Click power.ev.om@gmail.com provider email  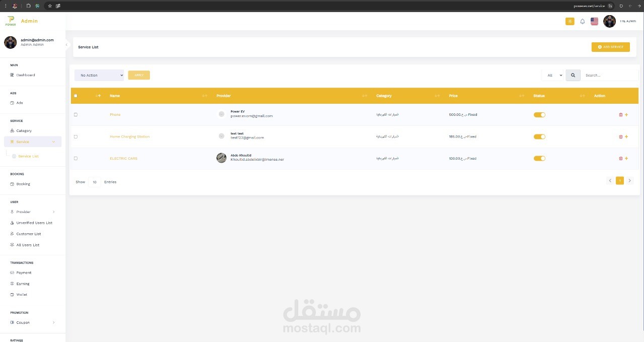click(252, 116)
